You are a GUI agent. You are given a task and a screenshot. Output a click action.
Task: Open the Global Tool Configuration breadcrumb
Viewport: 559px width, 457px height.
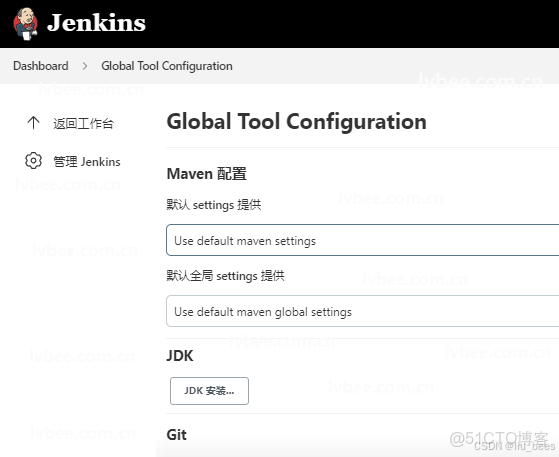167,66
